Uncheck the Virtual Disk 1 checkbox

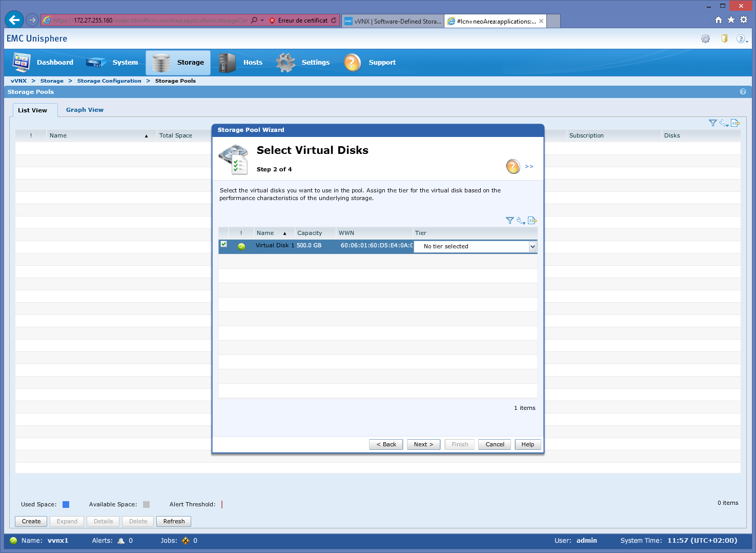click(x=224, y=244)
